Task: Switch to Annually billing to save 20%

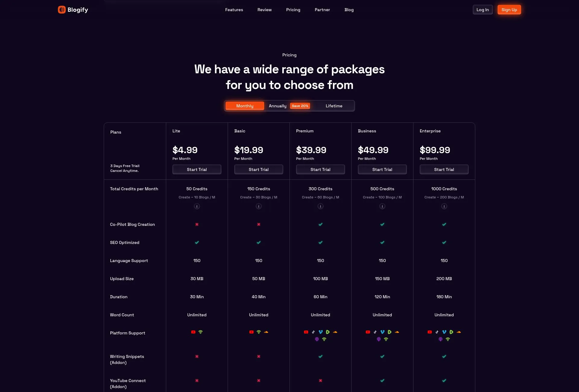Action: pyautogui.click(x=277, y=106)
